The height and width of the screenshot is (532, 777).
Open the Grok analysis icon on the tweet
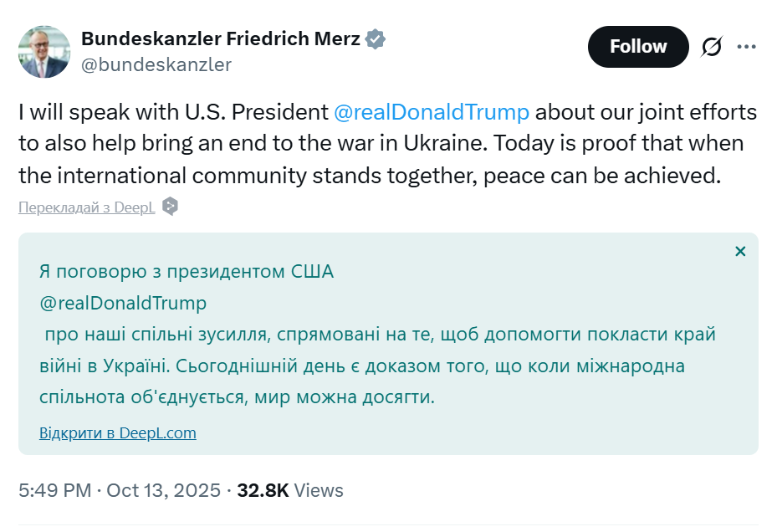pyautogui.click(x=710, y=47)
